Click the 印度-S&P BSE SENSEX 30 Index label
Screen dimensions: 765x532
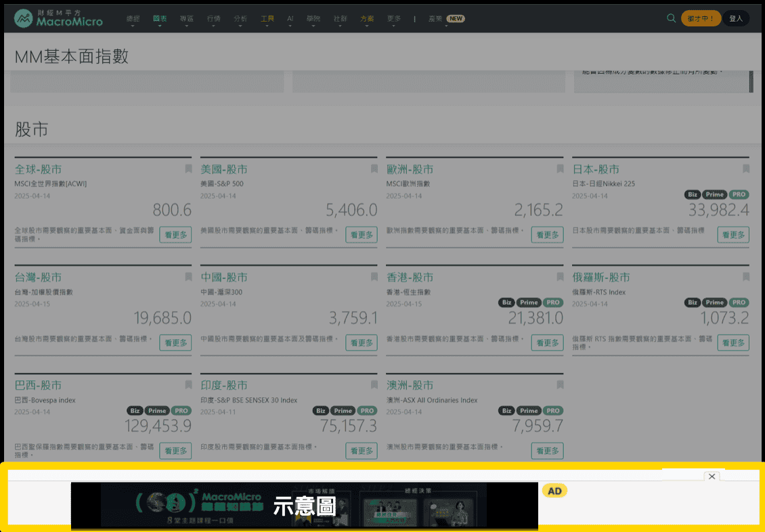(249, 400)
